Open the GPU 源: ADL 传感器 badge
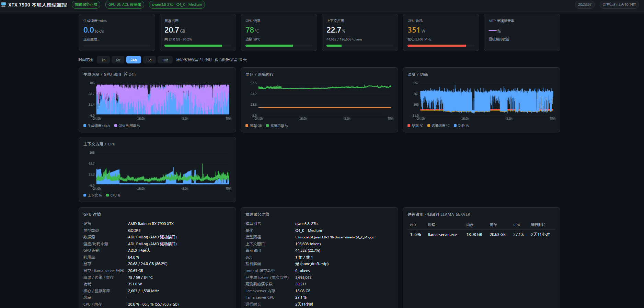Image resolution: width=644 pixels, height=308 pixels. click(x=125, y=4)
